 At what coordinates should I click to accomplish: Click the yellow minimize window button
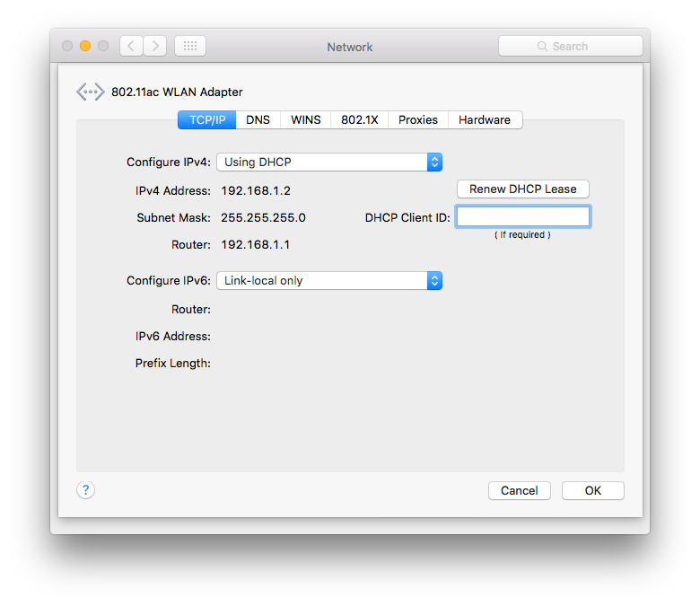click(x=85, y=46)
